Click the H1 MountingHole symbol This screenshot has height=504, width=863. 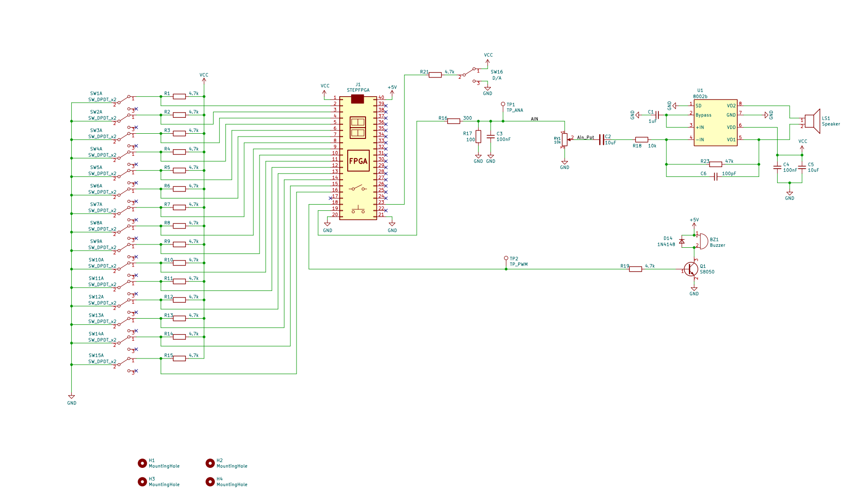tap(142, 463)
